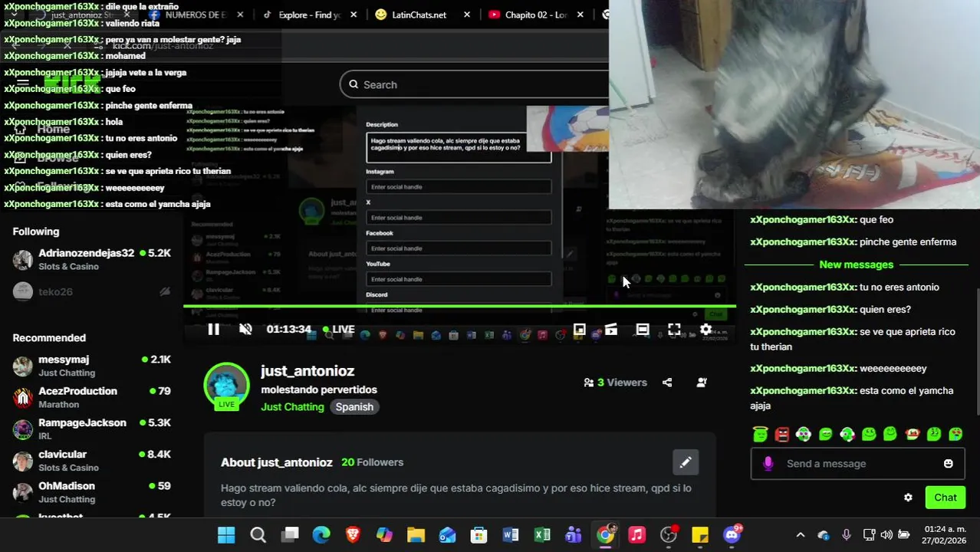Open just_antonioz profile avatar
Image resolution: width=980 pixels, height=552 pixels.
click(x=226, y=386)
